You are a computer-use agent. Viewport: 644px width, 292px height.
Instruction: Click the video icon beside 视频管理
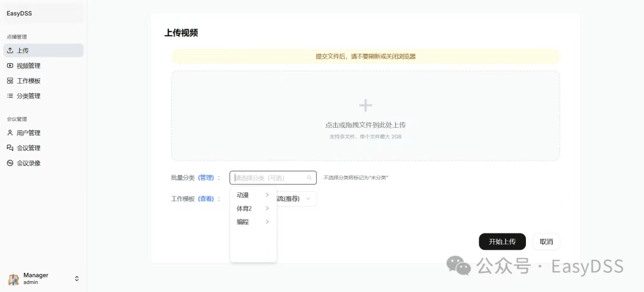point(10,66)
